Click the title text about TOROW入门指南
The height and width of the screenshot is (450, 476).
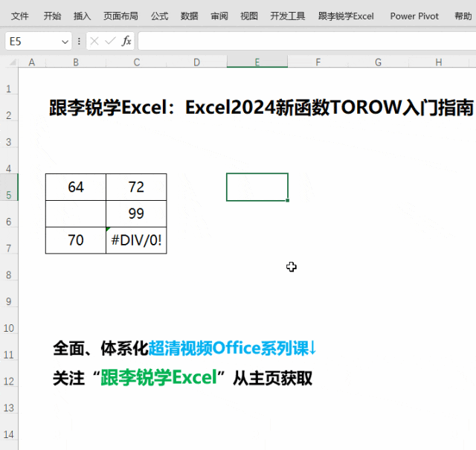(261, 107)
